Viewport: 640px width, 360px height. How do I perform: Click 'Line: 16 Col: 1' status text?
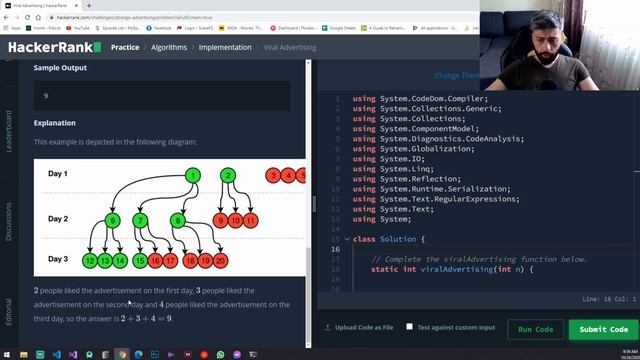pos(609,299)
